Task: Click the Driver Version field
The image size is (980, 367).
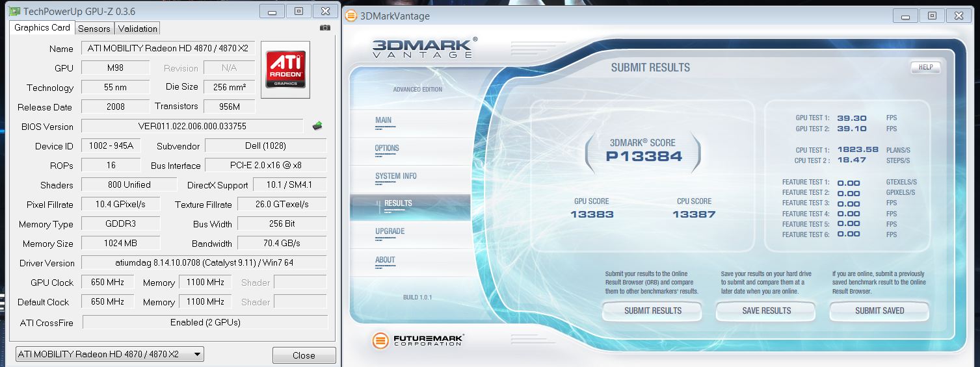Action: coord(204,262)
